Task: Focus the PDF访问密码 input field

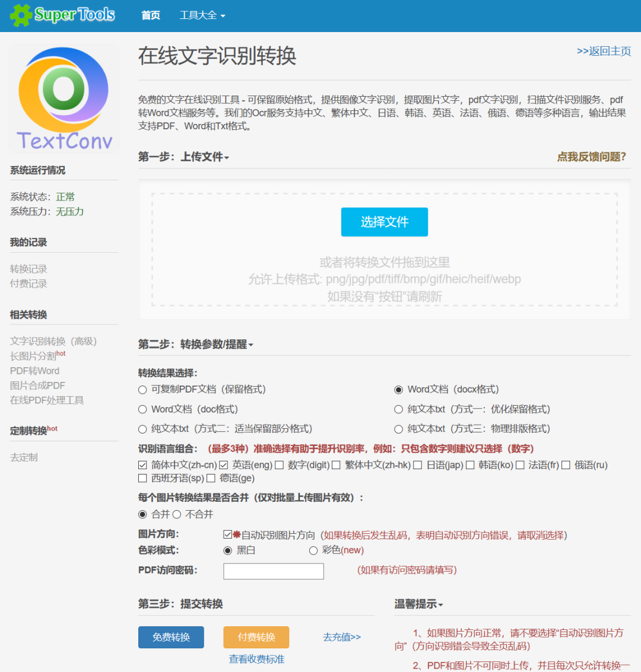Action: (x=274, y=571)
